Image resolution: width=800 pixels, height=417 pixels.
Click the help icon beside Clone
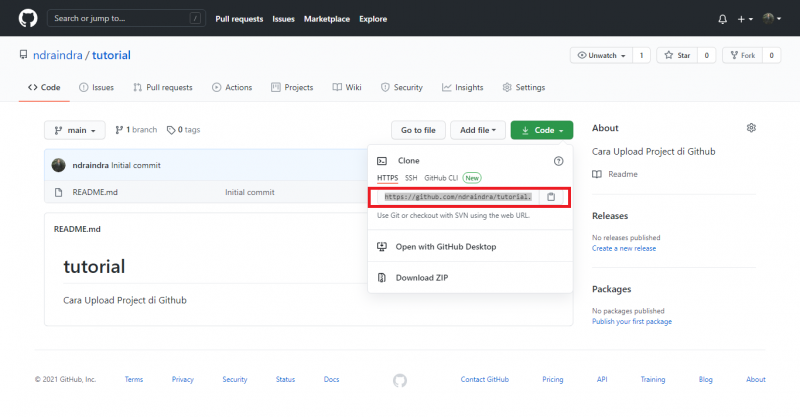[558, 160]
